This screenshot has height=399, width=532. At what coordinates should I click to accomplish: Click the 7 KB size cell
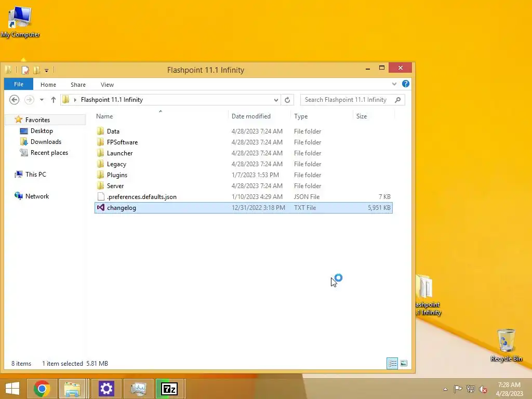click(385, 197)
